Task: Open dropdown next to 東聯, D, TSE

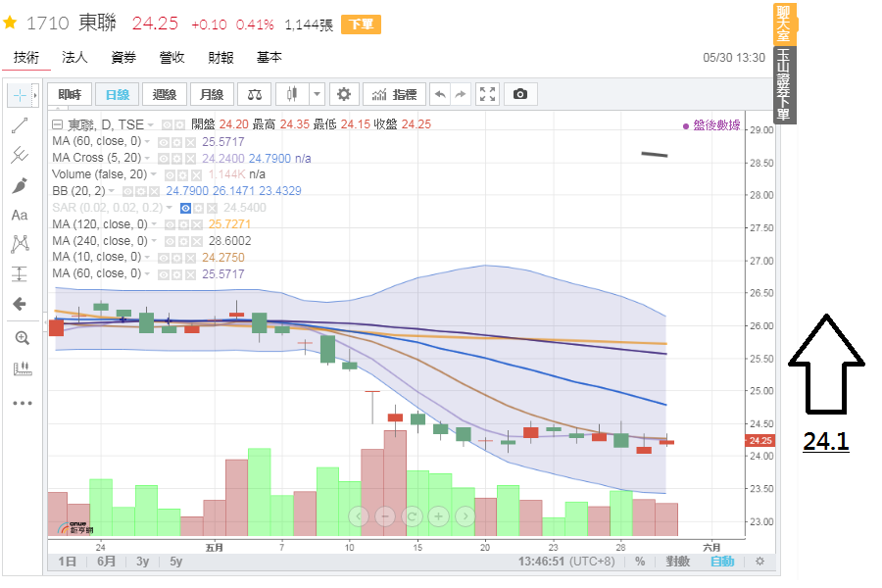Action: pos(151,124)
